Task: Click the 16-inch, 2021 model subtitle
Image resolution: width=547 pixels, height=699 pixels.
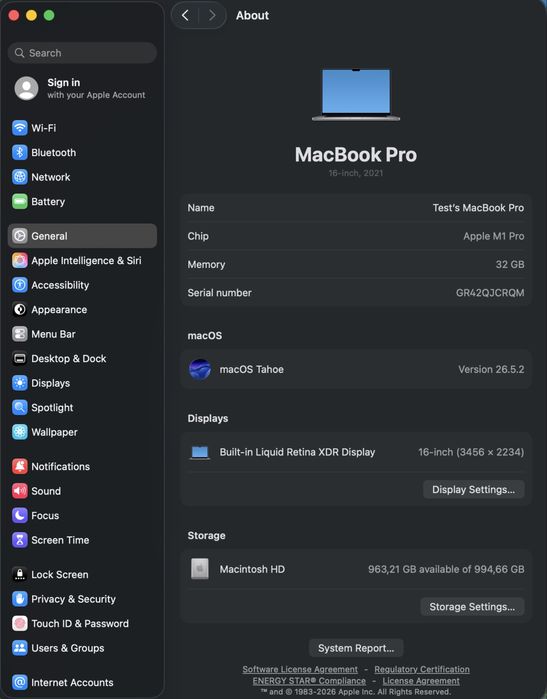Action: tap(356, 173)
